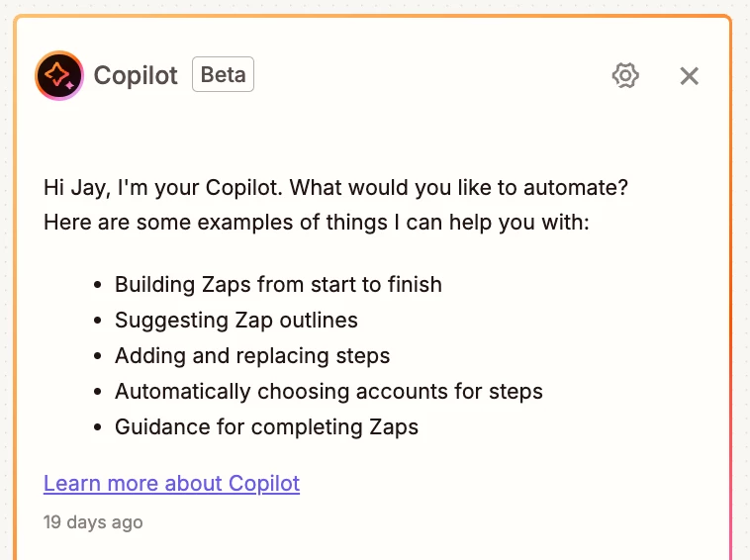
Task: Select 'Suggesting Zap outlines' item
Action: [236, 321]
